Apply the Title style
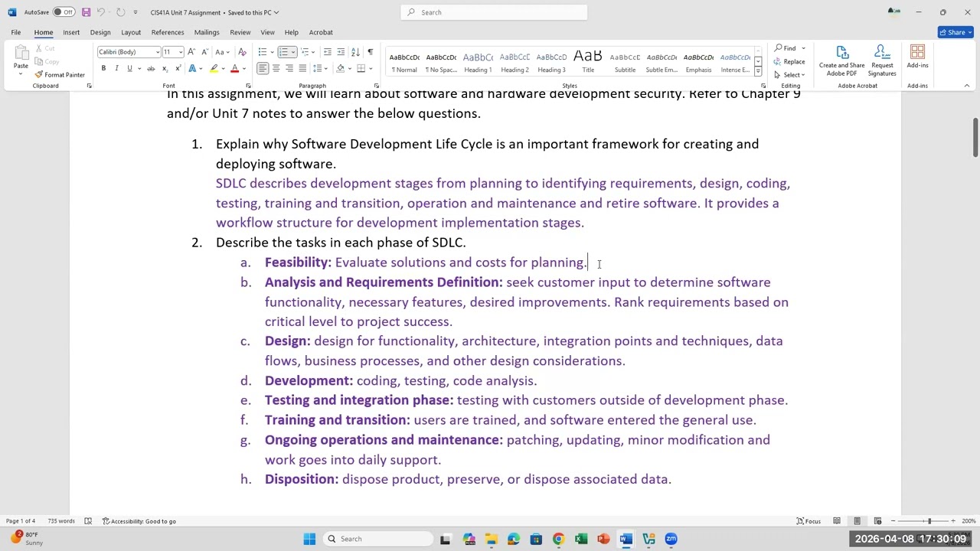The height and width of the screenshot is (551, 980). [x=588, y=61]
